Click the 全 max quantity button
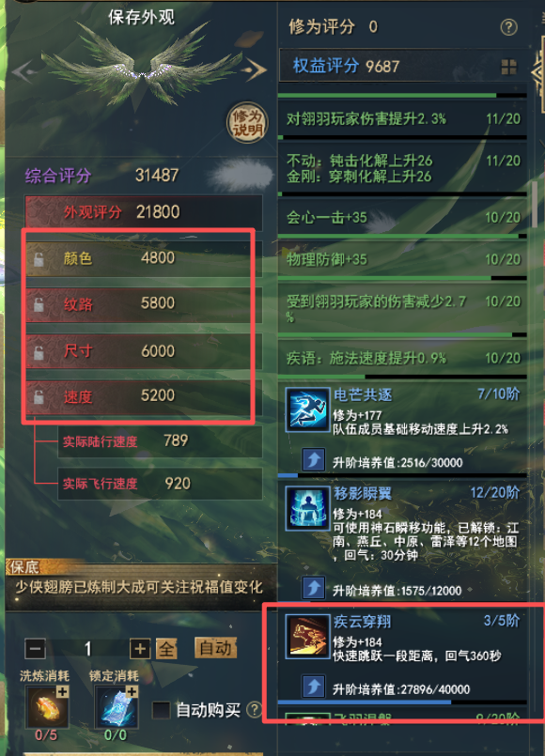The width and height of the screenshot is (545, 756). click(x=166, y=649)
